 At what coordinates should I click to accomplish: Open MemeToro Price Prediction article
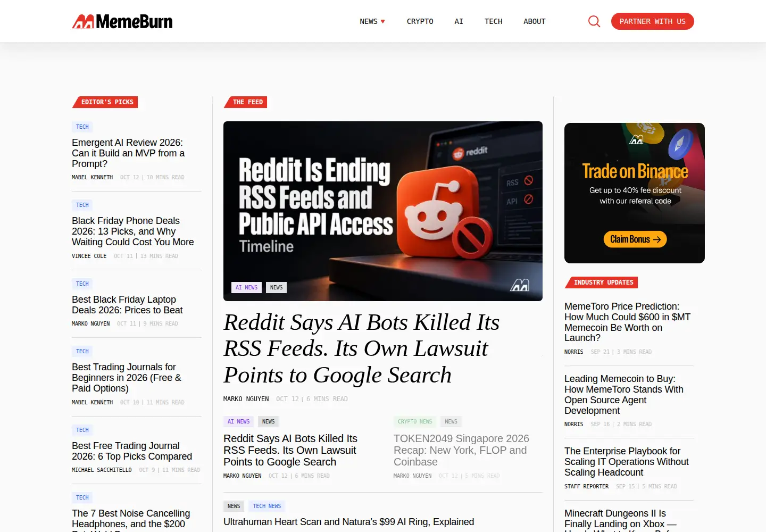628,322
